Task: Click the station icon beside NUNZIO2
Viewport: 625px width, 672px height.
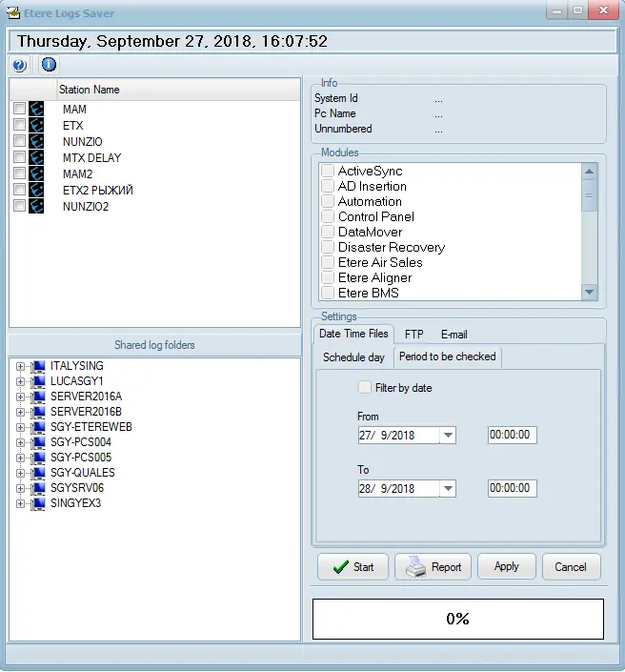Action: point(36,207)
